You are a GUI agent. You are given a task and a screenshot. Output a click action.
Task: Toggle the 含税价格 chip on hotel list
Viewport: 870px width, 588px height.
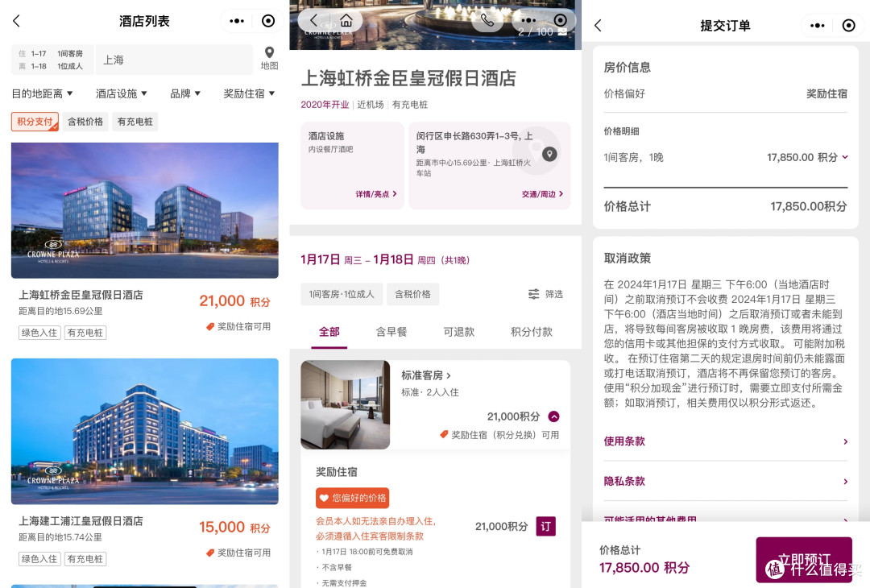85,122
